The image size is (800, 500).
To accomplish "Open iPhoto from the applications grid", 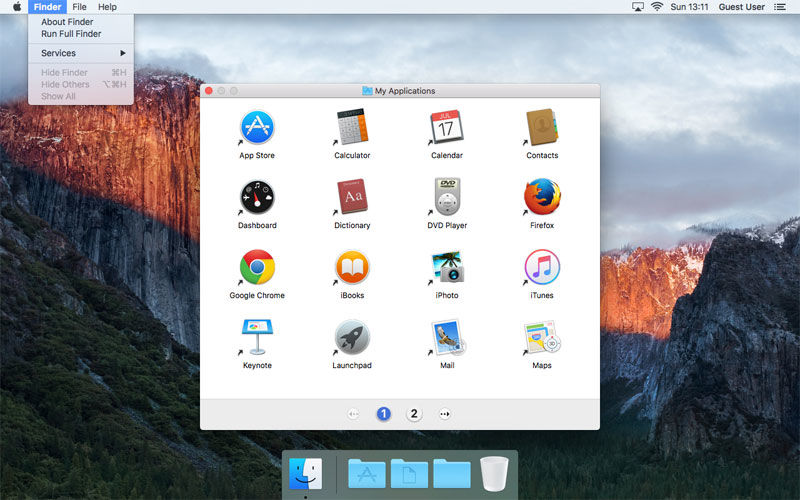I will (x=447, y=267).
